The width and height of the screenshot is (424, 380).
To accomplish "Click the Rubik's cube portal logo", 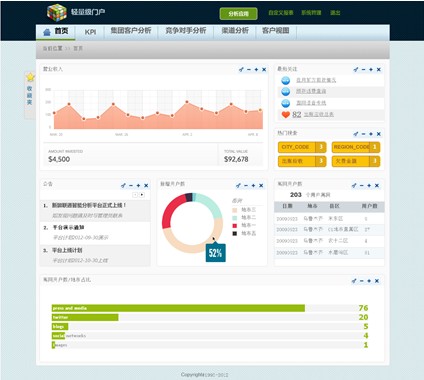I will 57,13.
